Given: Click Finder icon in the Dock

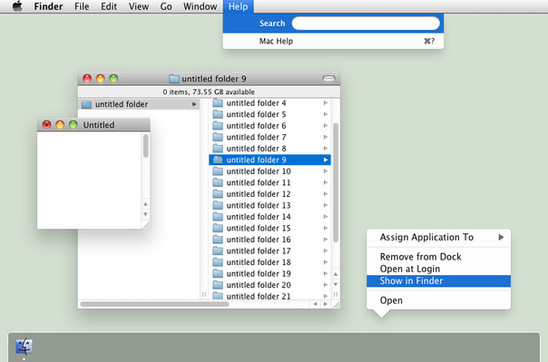Looking at the screenshot, I should pyautogui.click(x=24, y=347).
